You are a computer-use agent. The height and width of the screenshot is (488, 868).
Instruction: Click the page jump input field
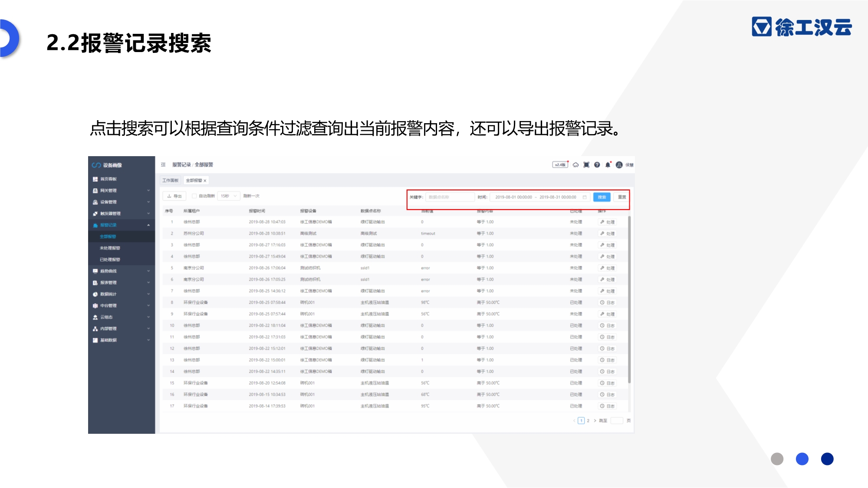coord(616,421)
